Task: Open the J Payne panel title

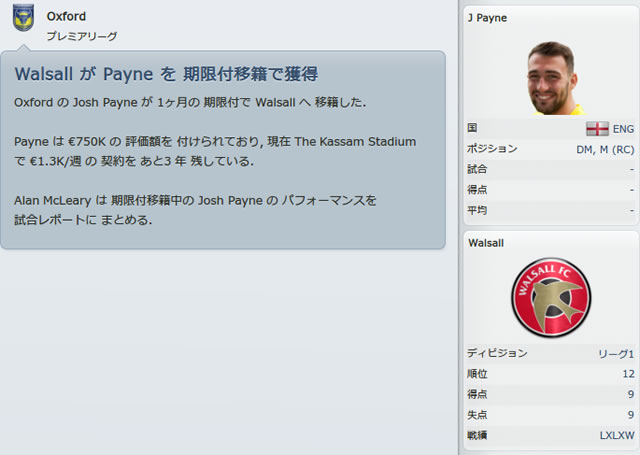Action: coord(487,18)
